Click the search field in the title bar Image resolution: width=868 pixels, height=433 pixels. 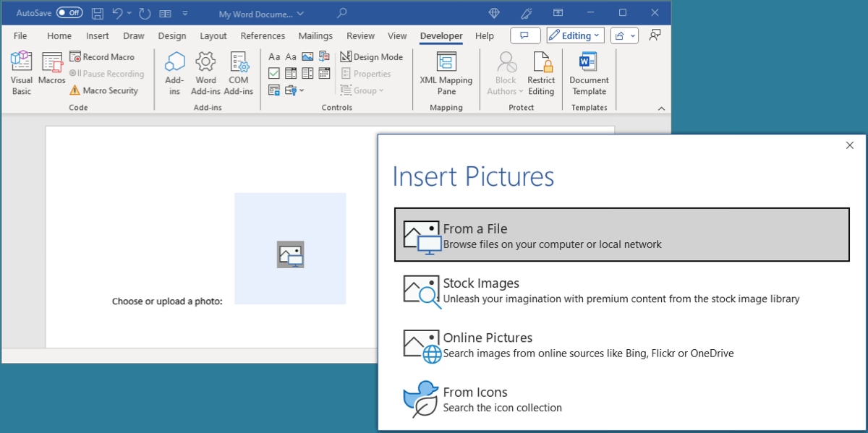pyautogui.click(x=341, y=12)
